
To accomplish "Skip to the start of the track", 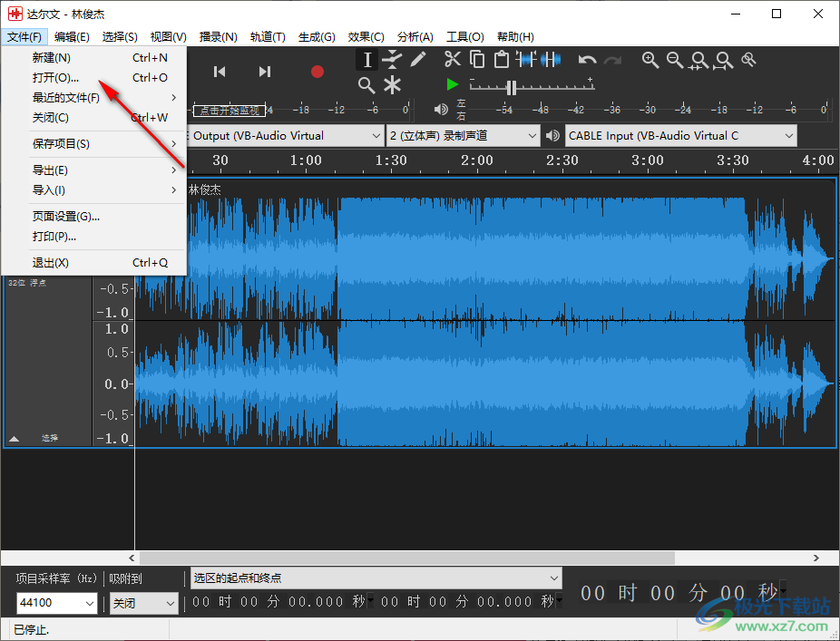I will (x=220, y=72).
